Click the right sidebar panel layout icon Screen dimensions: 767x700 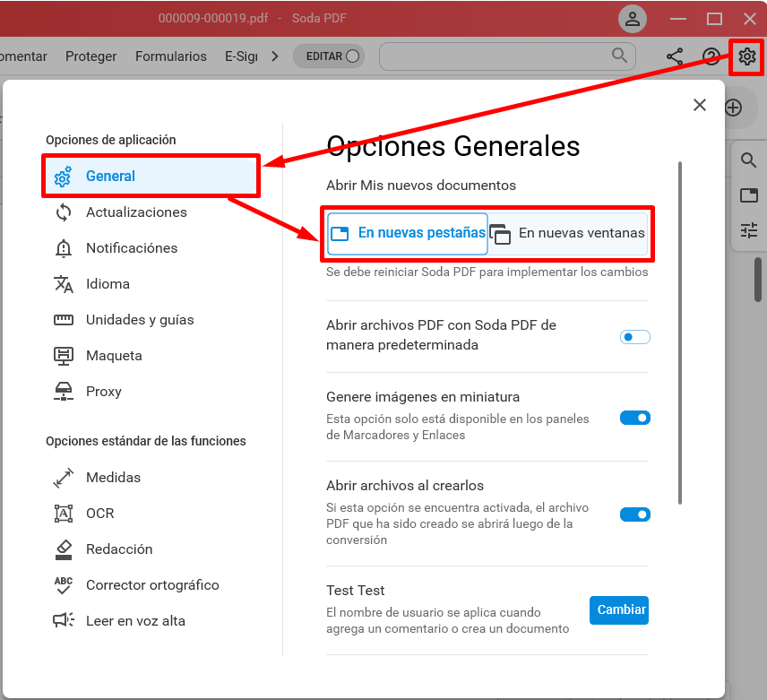(x=748, y=195)
